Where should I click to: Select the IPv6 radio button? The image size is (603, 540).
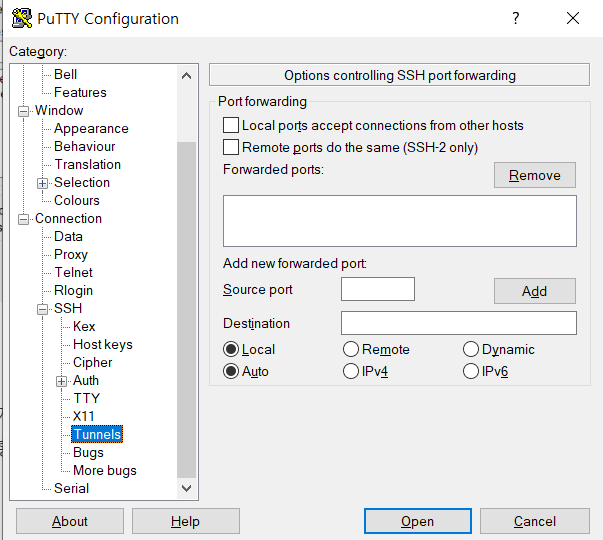coord(471,371)
